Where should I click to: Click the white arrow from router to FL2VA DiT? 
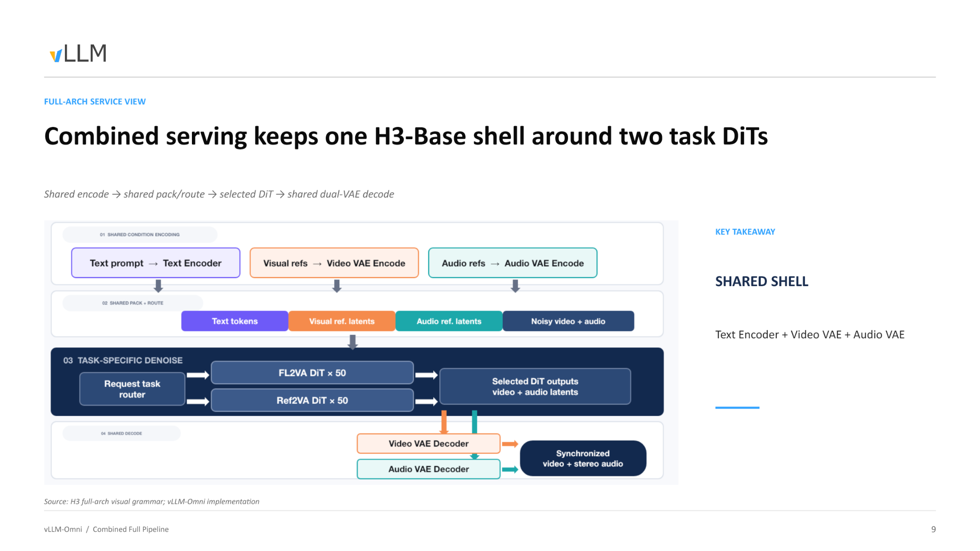coord(198,375)
